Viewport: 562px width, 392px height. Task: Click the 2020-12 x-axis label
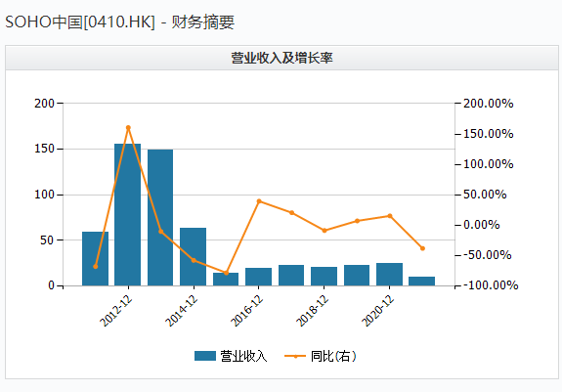pos(378,311)
